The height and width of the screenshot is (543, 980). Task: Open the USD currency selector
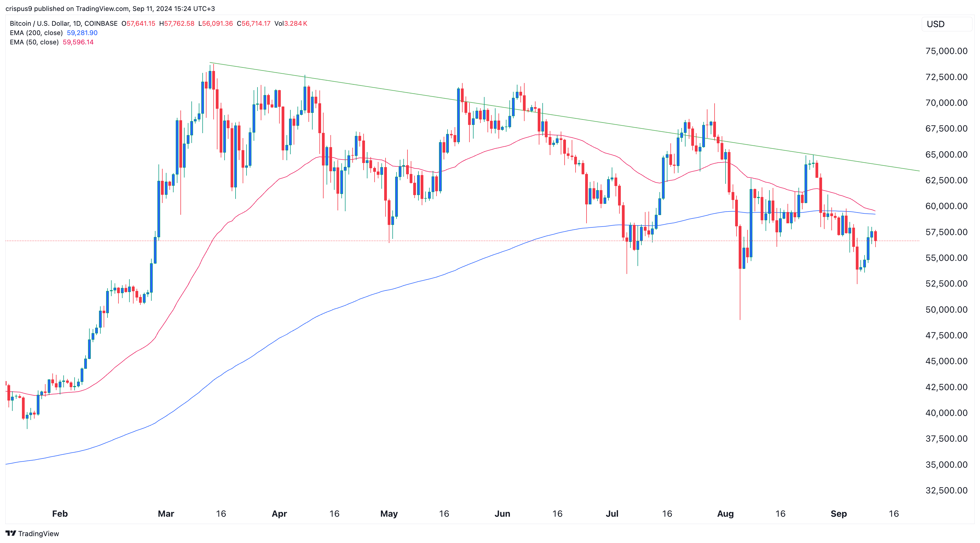947,24
